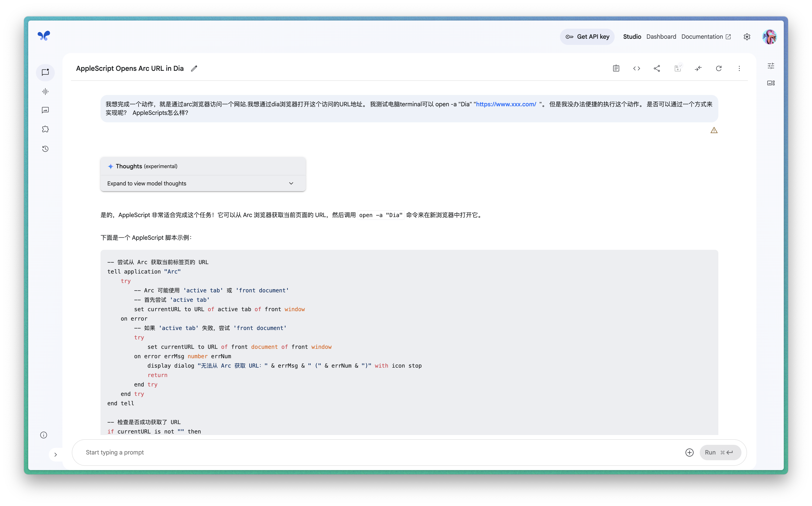Click the compare mode arrows icon
Viewport: 812px width, 506px height.
[698, 68]
